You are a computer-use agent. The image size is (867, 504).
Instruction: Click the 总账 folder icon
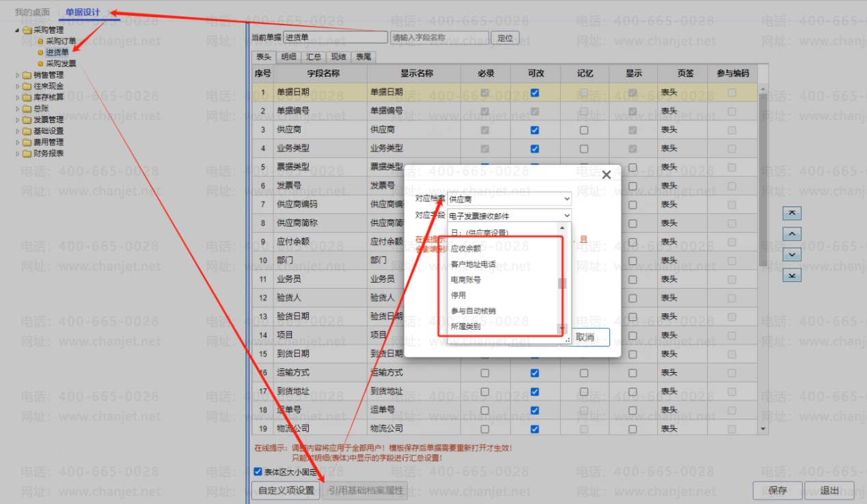pos(27,109)
